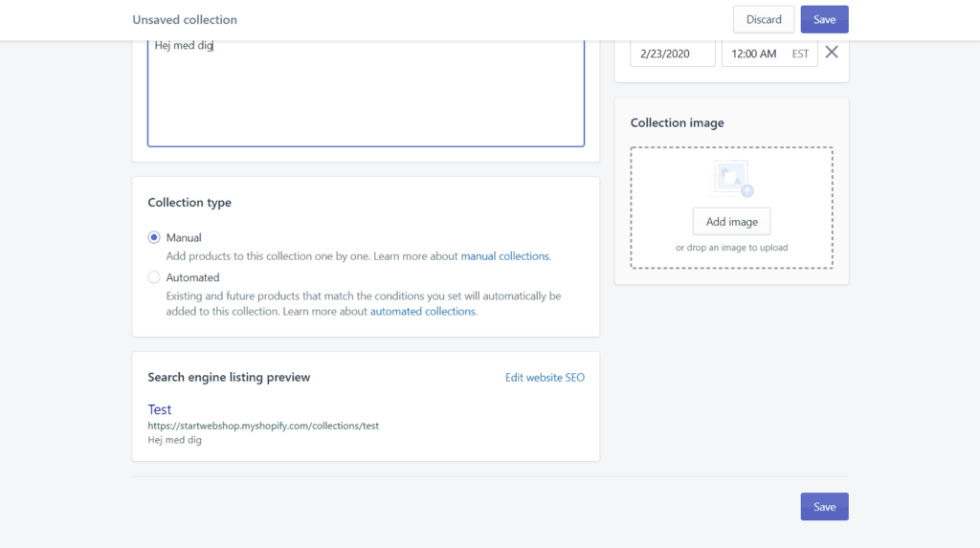Click the image upload placeholder icon
The image size is (980, 548).
coord(731,180)
